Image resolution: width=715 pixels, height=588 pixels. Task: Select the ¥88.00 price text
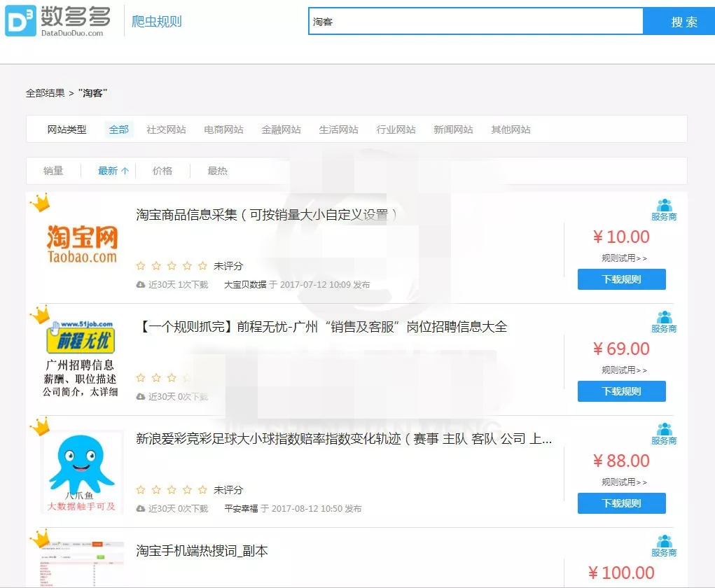click(621, 461)
